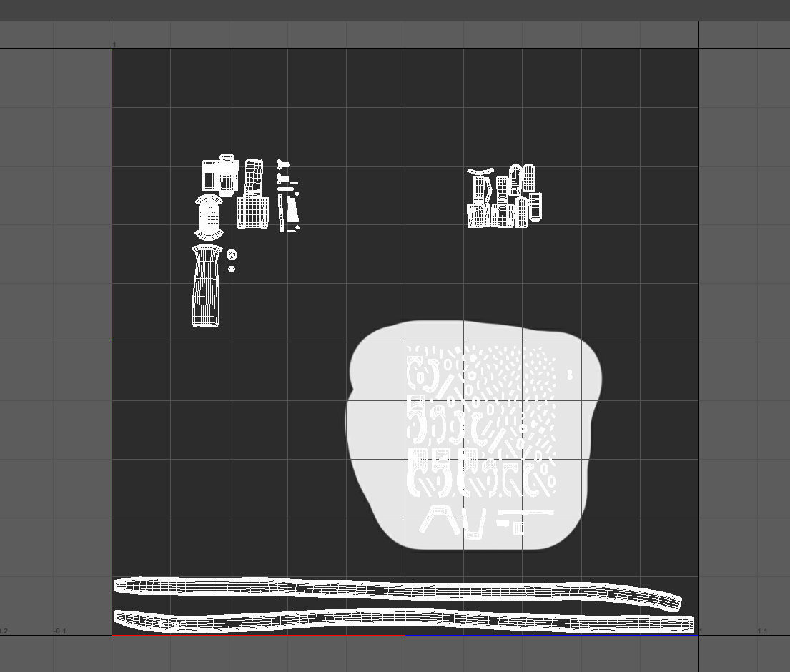The height and width of the screenshot is (672, 790).
Task: Select the inverted-V shaped shell inside the gray blob
Action: point(440,519)
